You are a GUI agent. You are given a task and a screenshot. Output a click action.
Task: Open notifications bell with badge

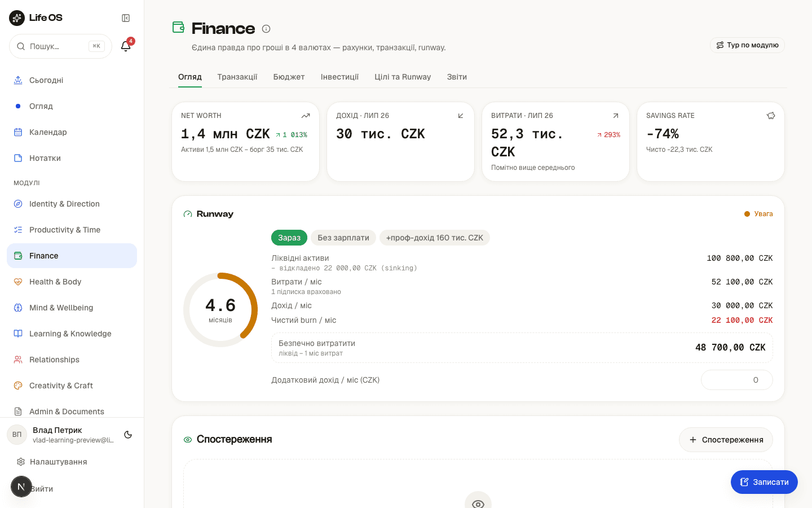[x=126, y=46]
